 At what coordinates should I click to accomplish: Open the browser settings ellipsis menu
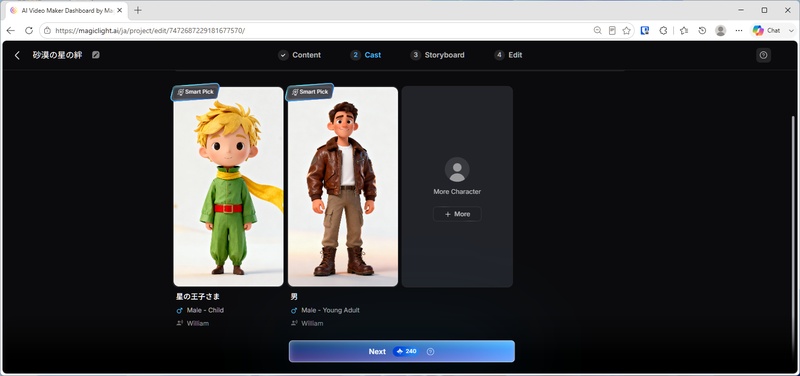pyautogui.click(x=739, y=31)
